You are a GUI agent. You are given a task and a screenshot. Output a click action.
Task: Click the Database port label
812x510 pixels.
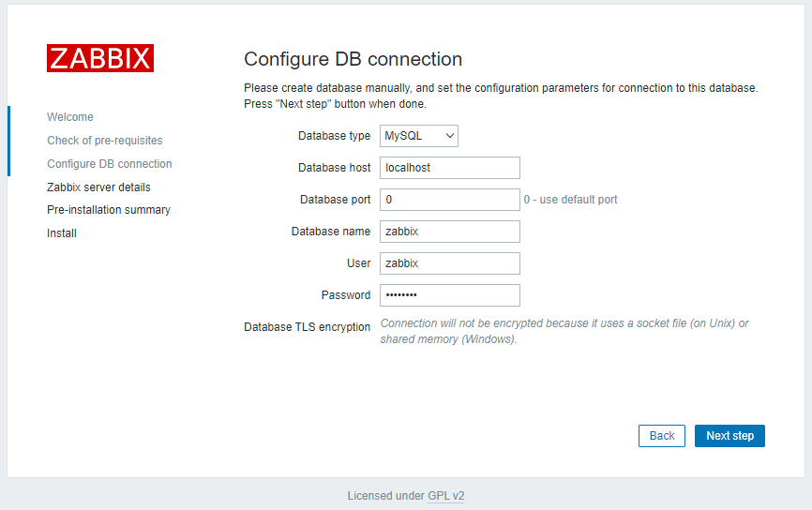(x=335, y=200)
